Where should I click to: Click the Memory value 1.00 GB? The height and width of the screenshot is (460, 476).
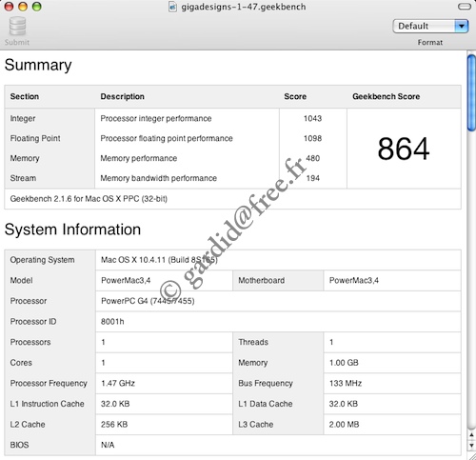point(344,363)
